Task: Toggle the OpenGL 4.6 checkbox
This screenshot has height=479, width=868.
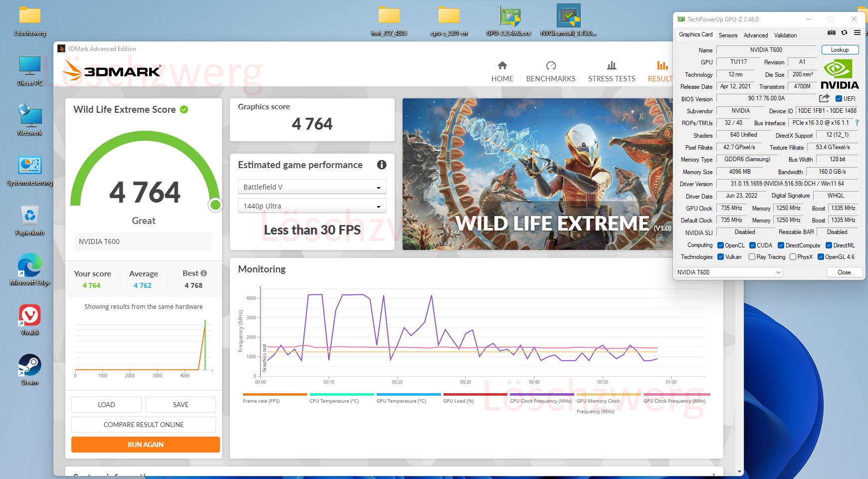Action: click(821, 257)
